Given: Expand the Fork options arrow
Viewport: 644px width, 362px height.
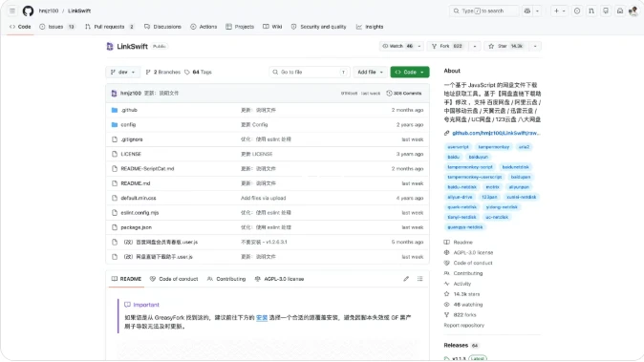Looking at the screenshot, I should point(474,46).
